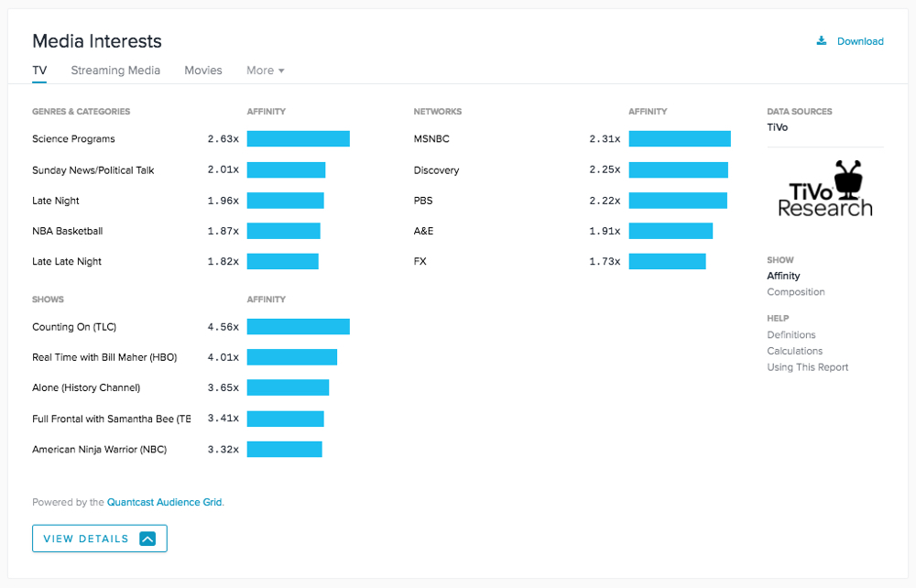The width and height of the screenshot is (916, 588).
Task: Click the 2.63x affinity value
Action: click(224, 139)
